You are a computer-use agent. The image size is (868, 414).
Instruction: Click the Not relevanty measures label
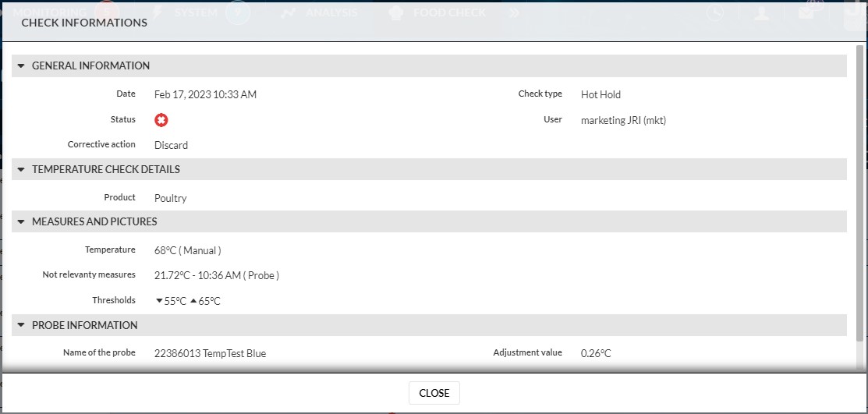coord(89,274)
